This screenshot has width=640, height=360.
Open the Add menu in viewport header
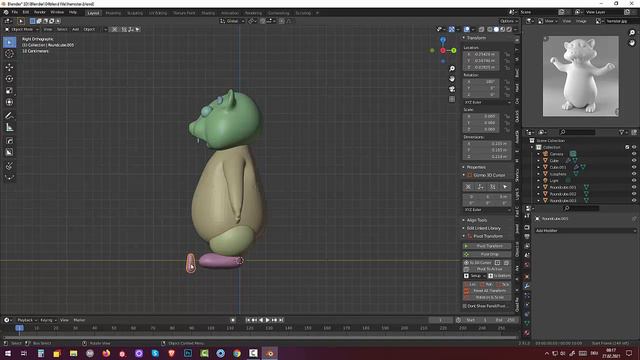[x=76, y=29]
